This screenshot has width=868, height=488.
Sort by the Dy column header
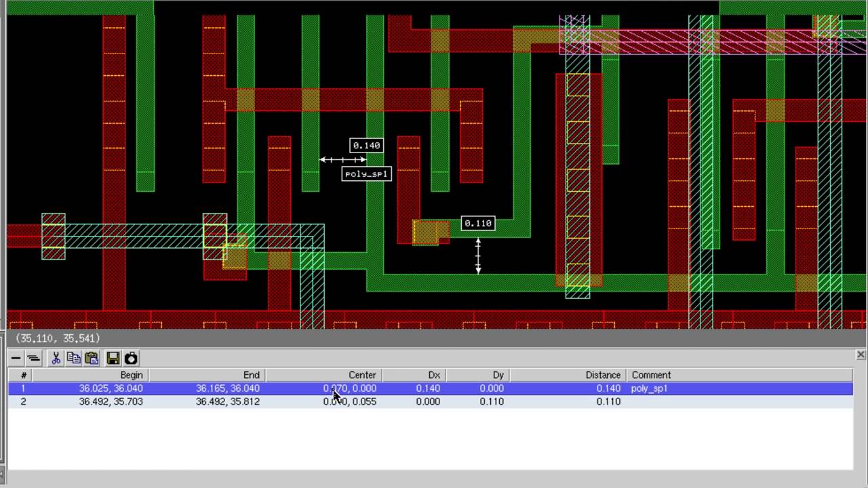tap(477, 375)
